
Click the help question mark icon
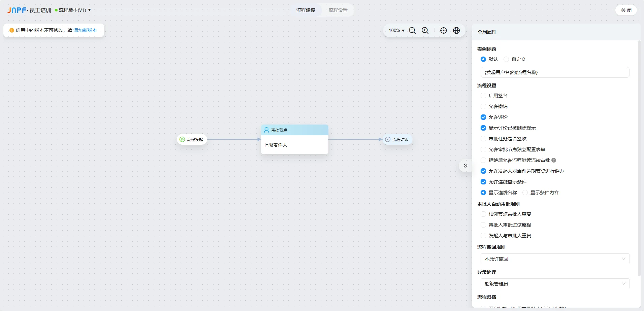point(554,160)
